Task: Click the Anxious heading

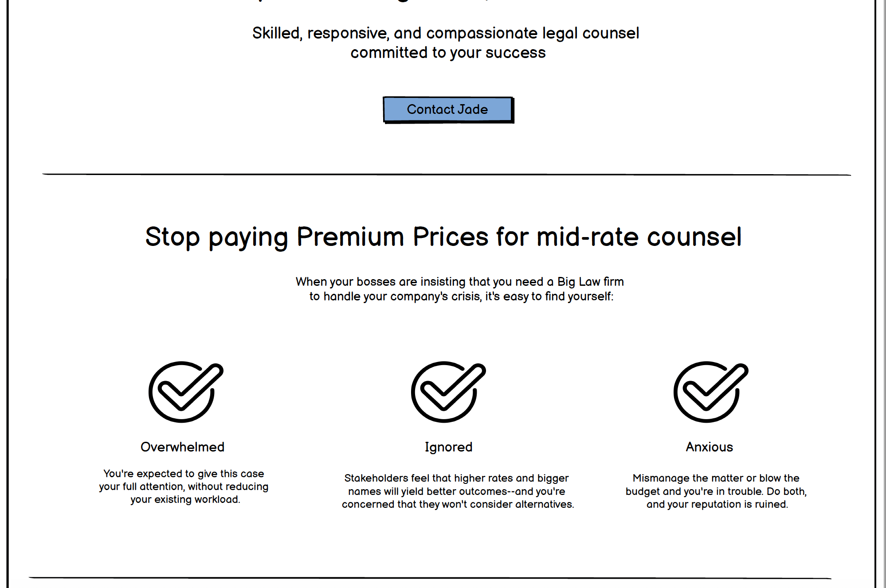Action: coord(709,447)
